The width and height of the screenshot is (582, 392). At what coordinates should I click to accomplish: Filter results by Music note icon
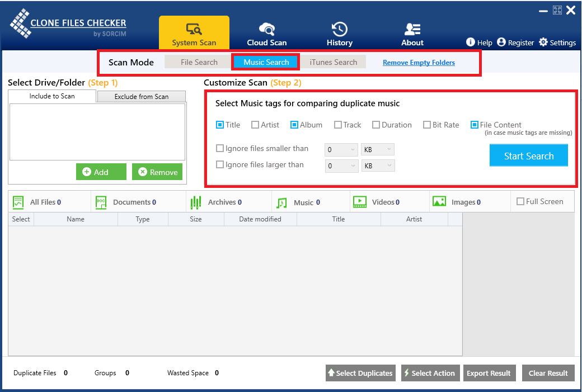pyautogui.click(x=281, y=203)
